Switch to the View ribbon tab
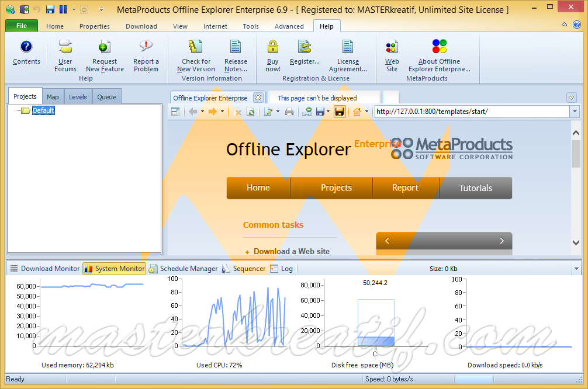 [x=180, y=26]
